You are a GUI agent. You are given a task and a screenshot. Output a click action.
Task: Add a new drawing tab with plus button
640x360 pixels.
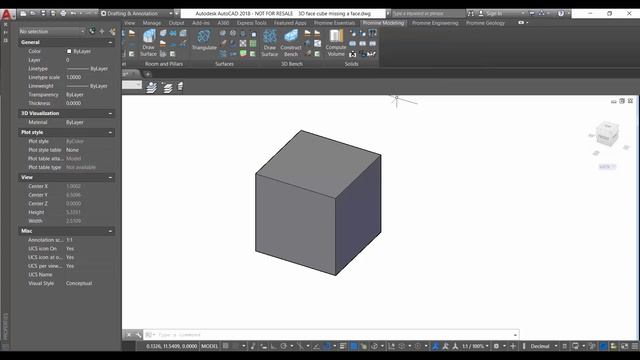[x=148, y=74]
